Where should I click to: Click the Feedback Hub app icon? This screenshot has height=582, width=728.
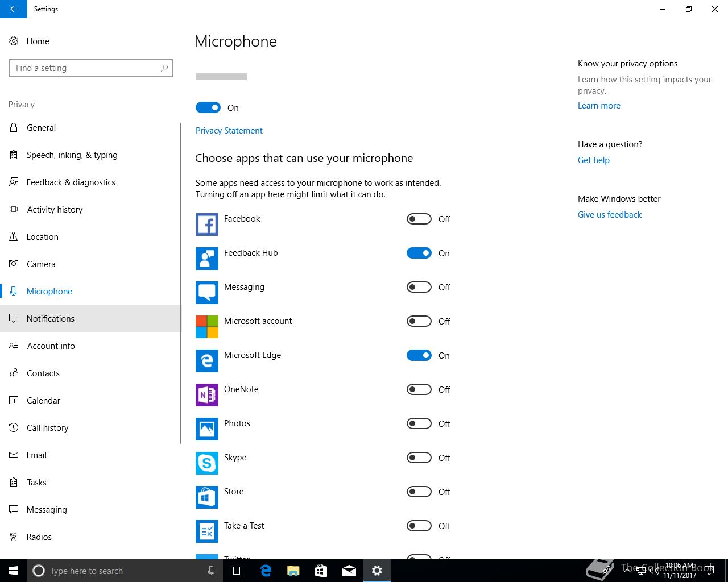click(x=207, y=259)
